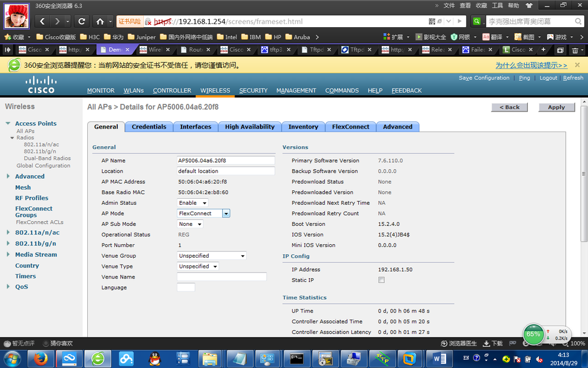
Task: Expand the QoS sidebar section
Action: (x=8, y=287)
